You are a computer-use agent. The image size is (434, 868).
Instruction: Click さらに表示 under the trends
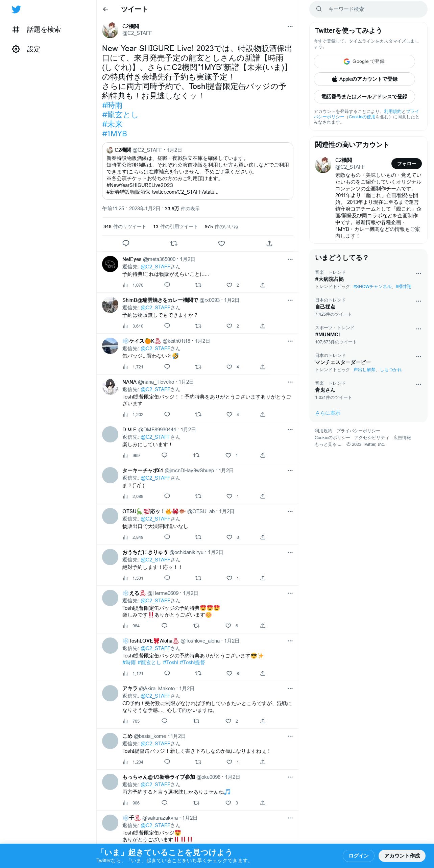pyautogui.click(x=328, y=413)
